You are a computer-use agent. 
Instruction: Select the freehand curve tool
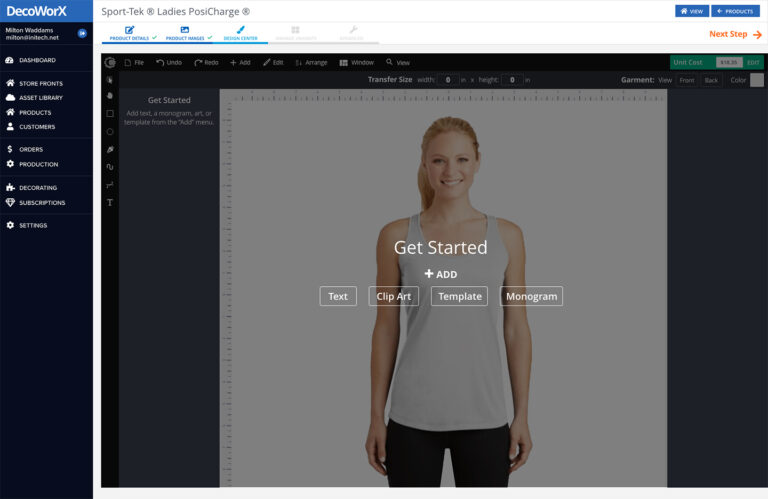pos(110,167)
